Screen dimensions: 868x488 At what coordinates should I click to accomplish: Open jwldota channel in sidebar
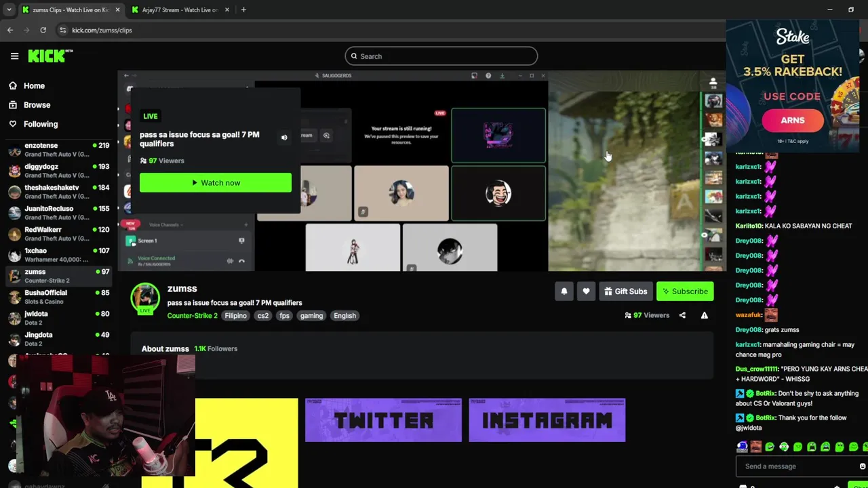coord(58,318)
